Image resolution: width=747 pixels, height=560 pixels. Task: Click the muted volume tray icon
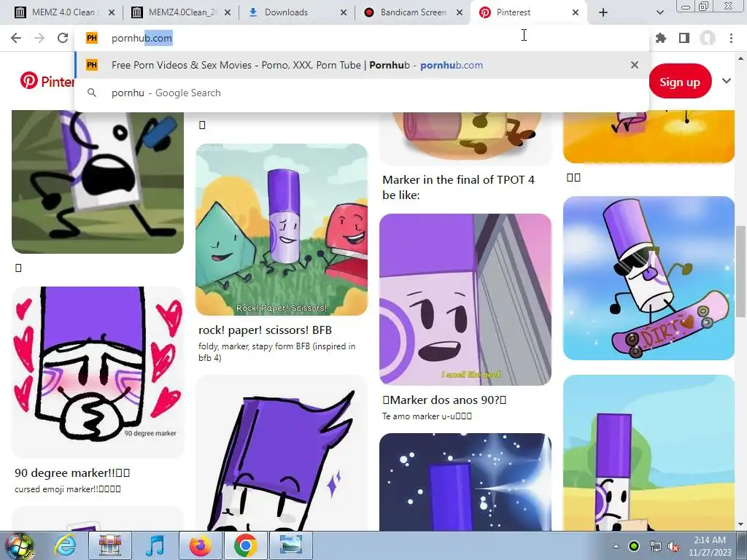(x=673, y=546)
